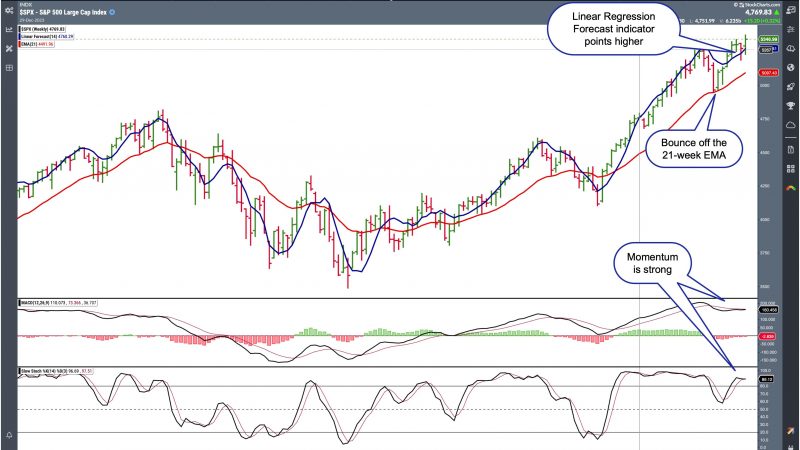Select the annotation tools icon (crossed pencil and ruler)
800x450 pixels.
click(x=9, y=48)
